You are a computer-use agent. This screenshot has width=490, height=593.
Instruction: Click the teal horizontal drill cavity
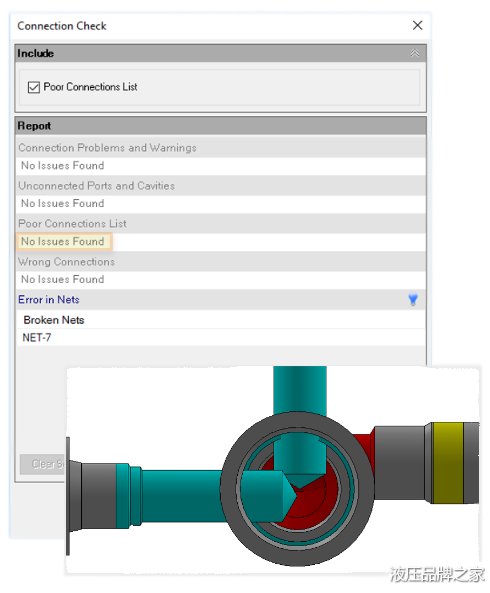pyautogui.click(x=181, y=496)
